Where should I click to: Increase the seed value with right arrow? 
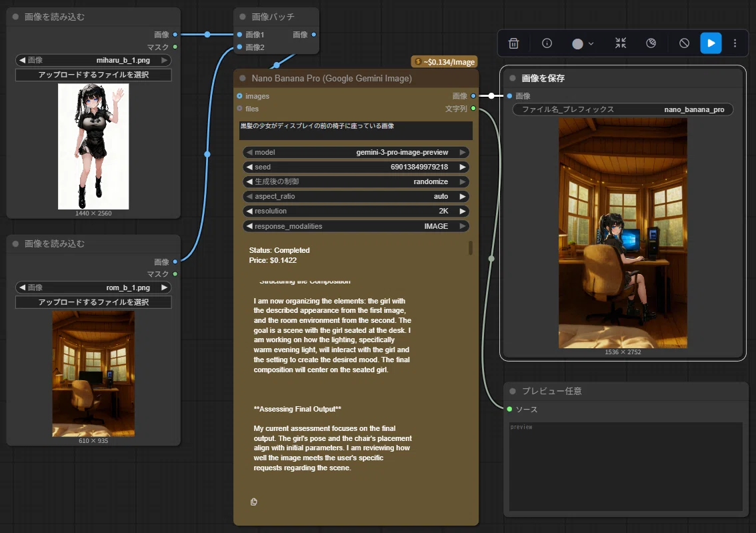pyautogui.click(x=463, y=167)
